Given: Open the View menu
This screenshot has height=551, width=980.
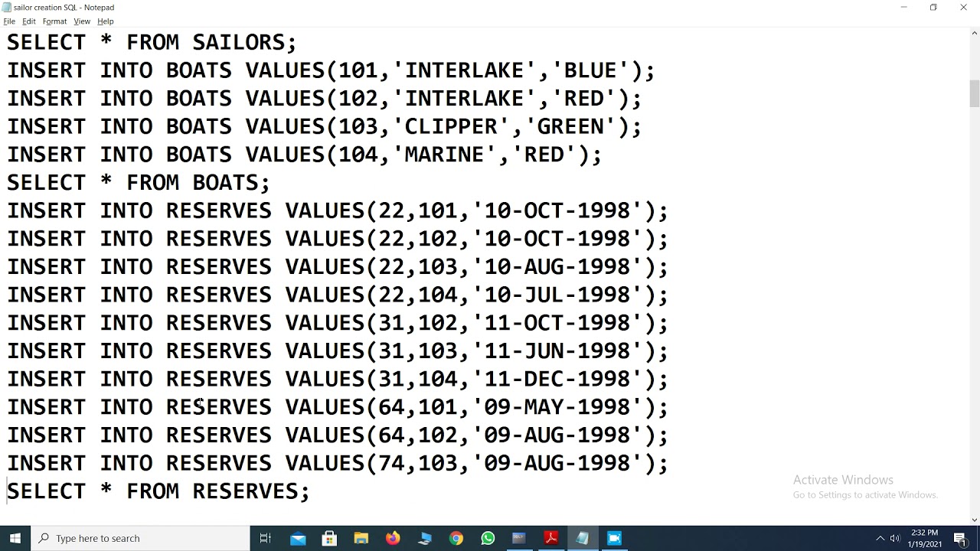Looking at the screenshot, I should click(x=82, y=21).
